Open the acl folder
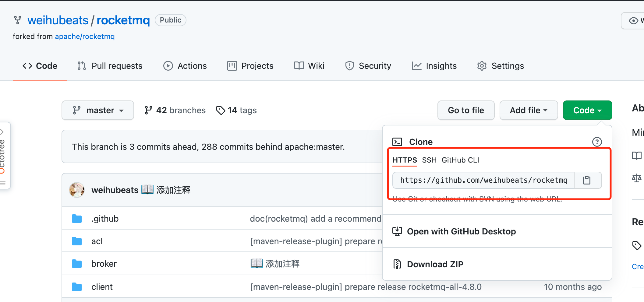This screenshot has width=644, height=302. click(x=97, y=241)
